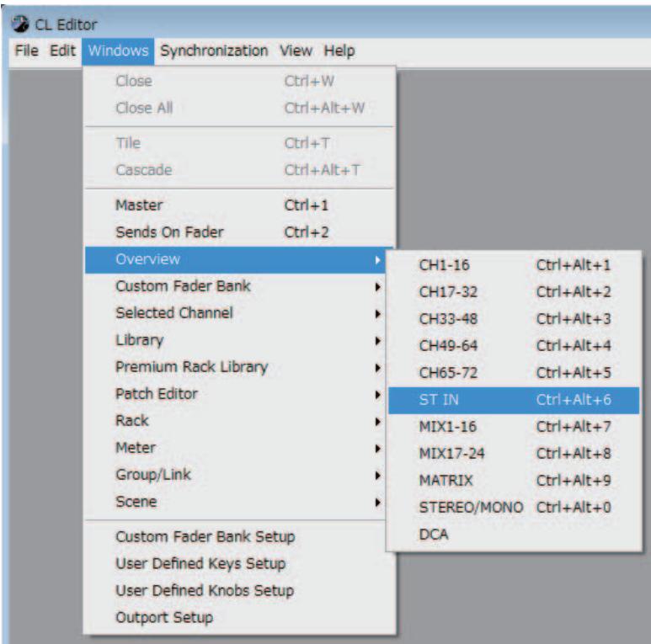Screen dimensions: 651x644
Task: Select DCA overview
Action: (514, 535)
